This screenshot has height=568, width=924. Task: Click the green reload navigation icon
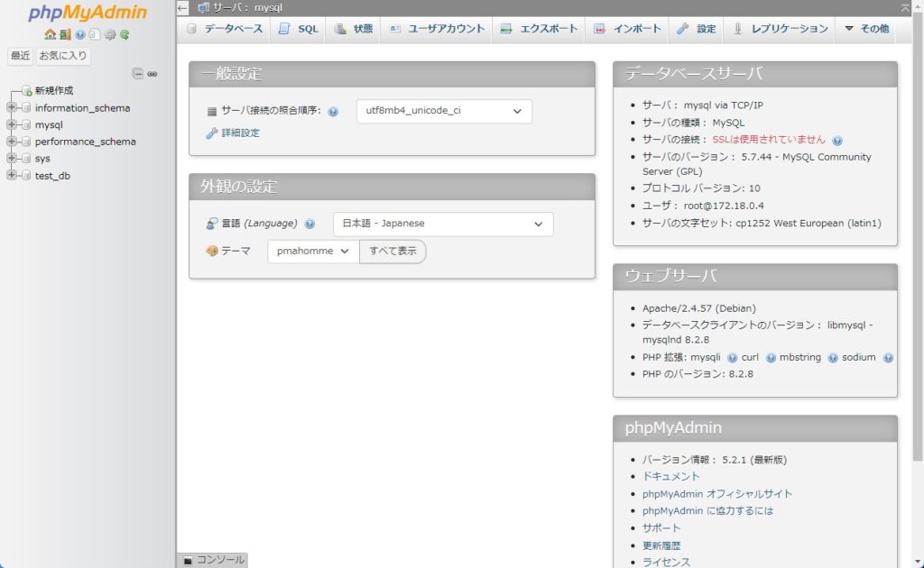[x=125, y=35]
